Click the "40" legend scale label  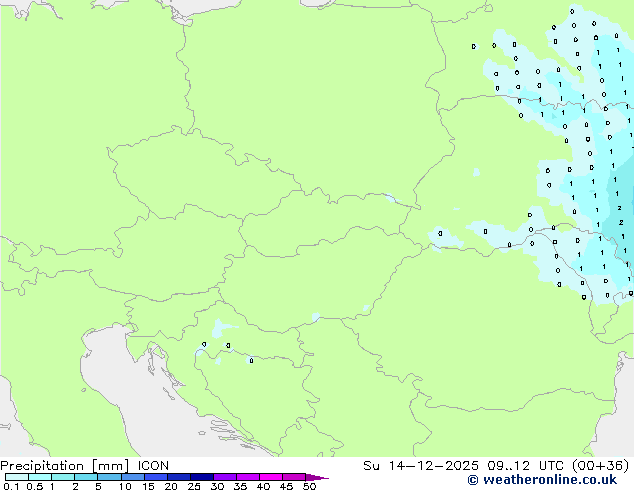tap(263, 486)
